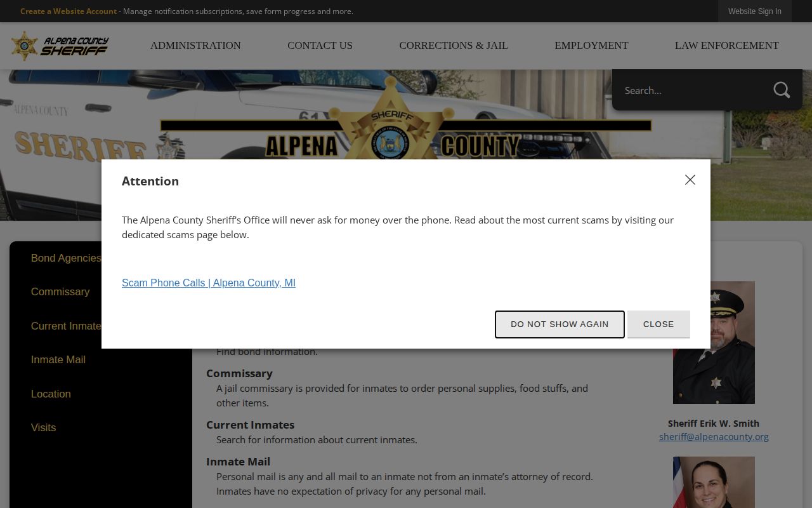Click the Current Inmates heading in the main content
The image size is (812, 508).
pyautogui.click(x=250, y=425)
